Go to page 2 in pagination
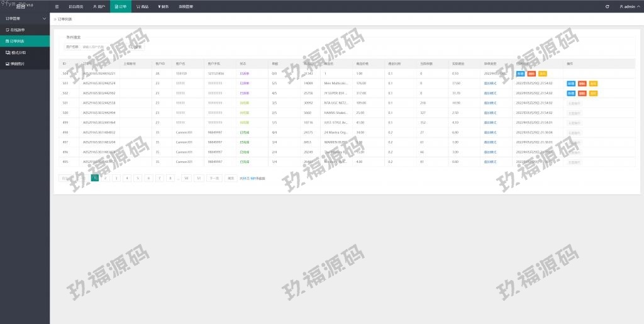The image size is (644, 324). pyautogui.click(x=105, y=178)
